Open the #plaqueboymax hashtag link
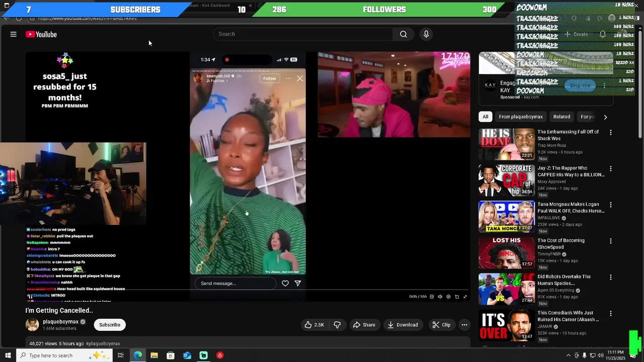The image size is (644, 362). click(x=103, y=344)
